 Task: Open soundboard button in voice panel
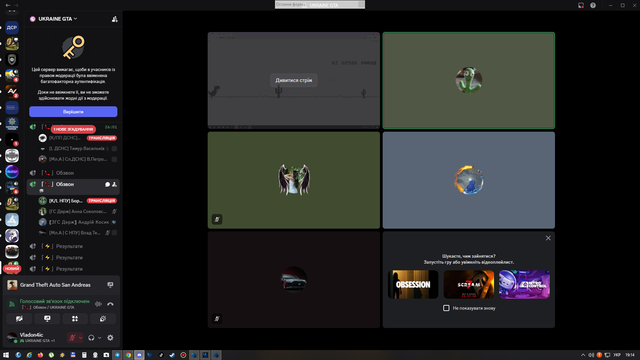102,319
